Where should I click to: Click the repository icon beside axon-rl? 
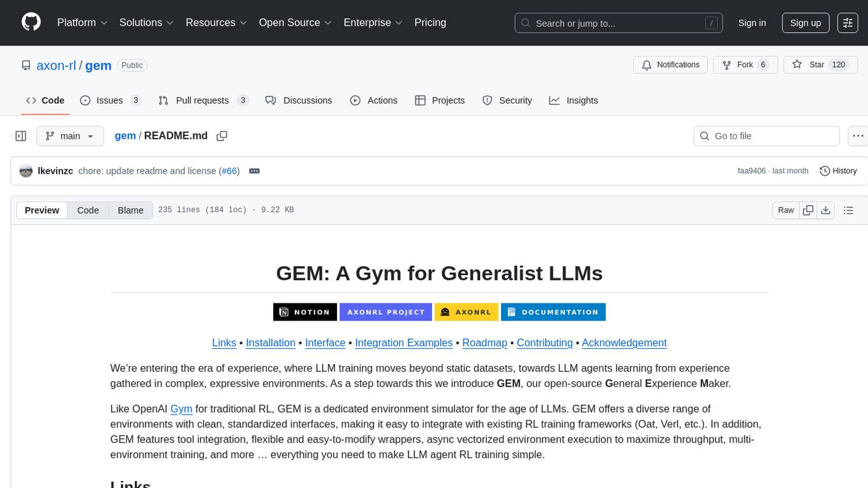coord(26,65)
